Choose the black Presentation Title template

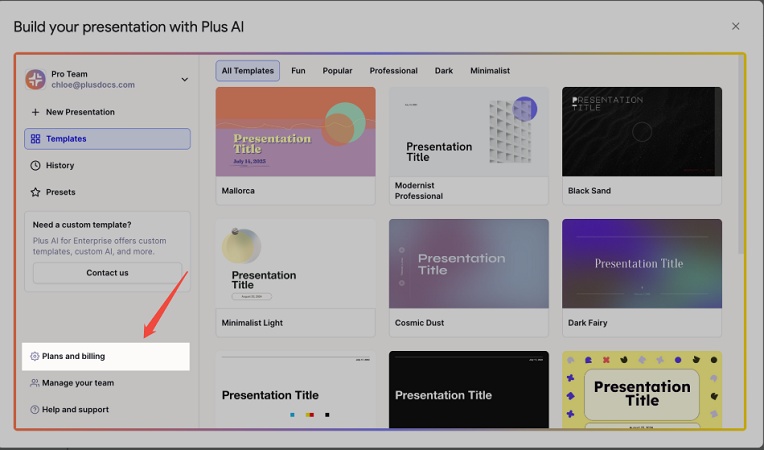tap(469, 390)
